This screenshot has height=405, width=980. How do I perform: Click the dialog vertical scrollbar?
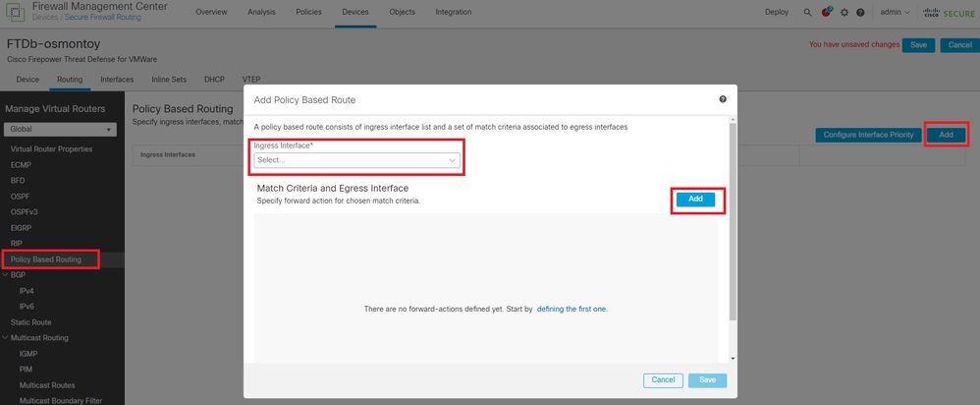coord(732,226)
